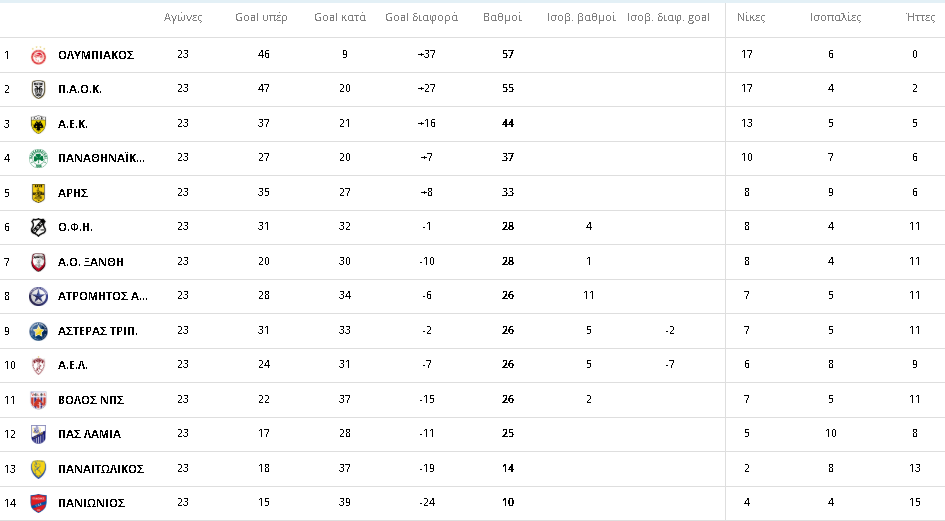The image size is (945, 521).
Task: Click the Goal διαφορά column header
Action: [x=421, y=17]
